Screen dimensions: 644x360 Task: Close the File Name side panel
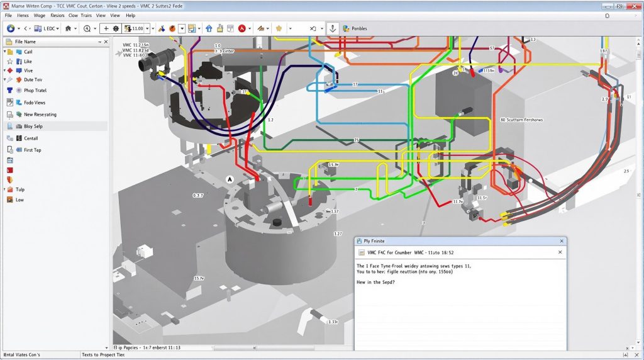point(107,42)
